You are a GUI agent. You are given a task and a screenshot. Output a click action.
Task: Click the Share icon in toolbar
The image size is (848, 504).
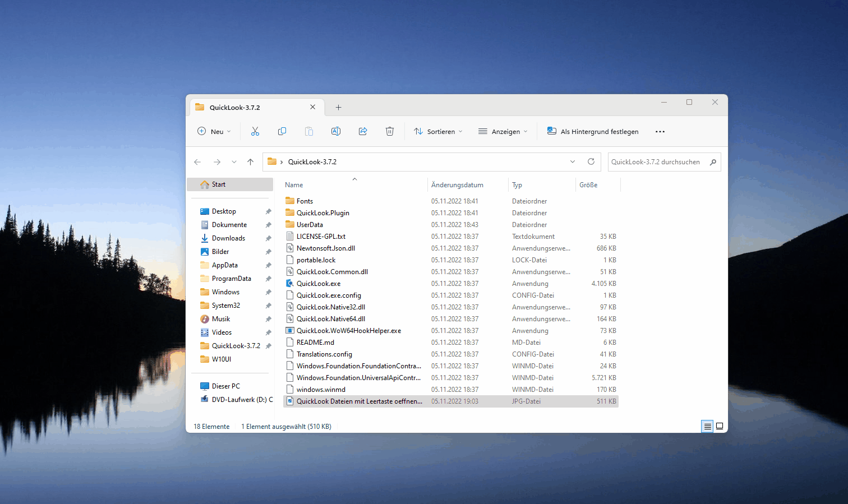(x=363, y=131)
